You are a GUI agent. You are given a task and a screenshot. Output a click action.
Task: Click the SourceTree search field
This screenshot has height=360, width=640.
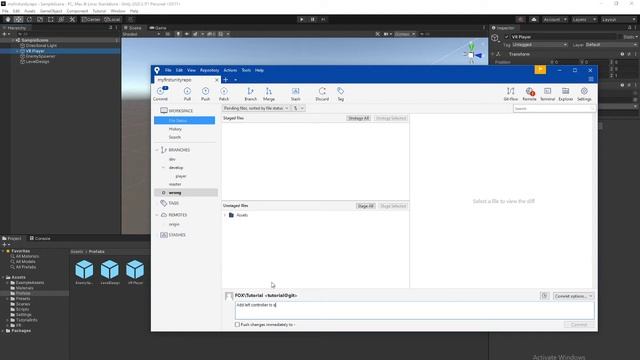pyautogui.click(x=553, y=109)
